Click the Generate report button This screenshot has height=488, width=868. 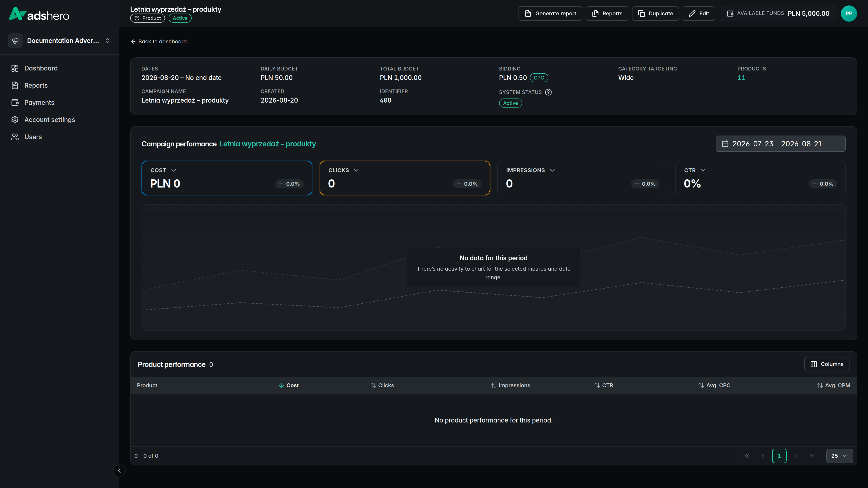click(550, 14)
